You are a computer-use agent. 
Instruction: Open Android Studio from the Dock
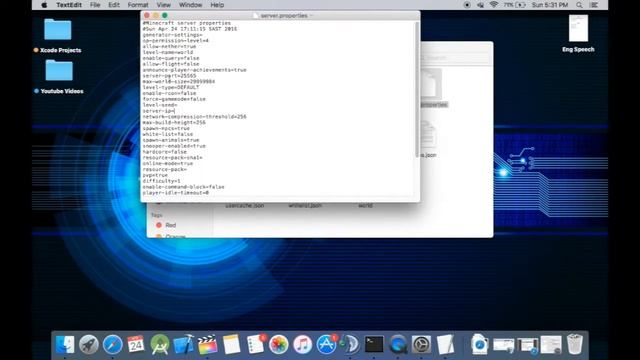(160, 345)
